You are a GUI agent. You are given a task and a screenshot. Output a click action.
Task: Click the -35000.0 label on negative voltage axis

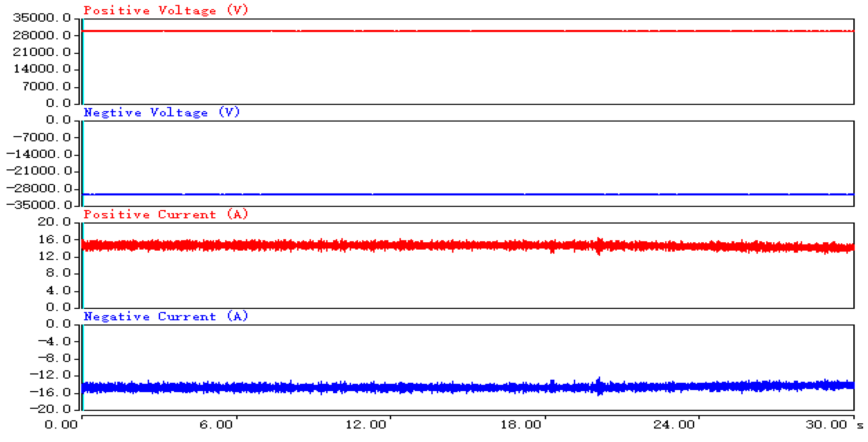[39, 205]
